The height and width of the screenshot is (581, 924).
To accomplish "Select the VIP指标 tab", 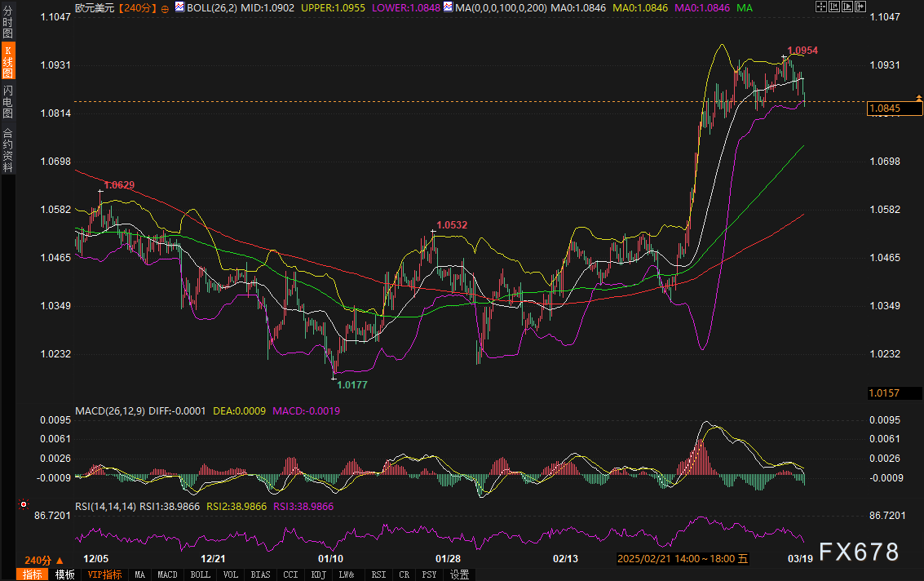I will (104, 574).
